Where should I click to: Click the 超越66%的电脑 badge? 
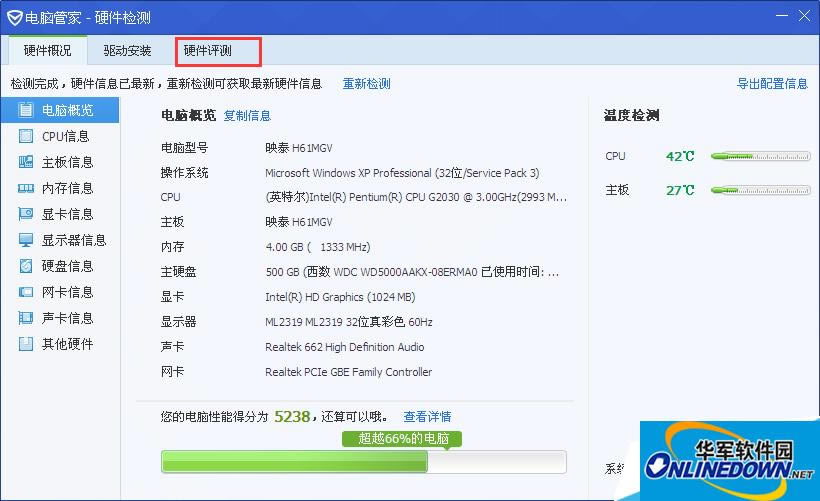tap(402, 439)
